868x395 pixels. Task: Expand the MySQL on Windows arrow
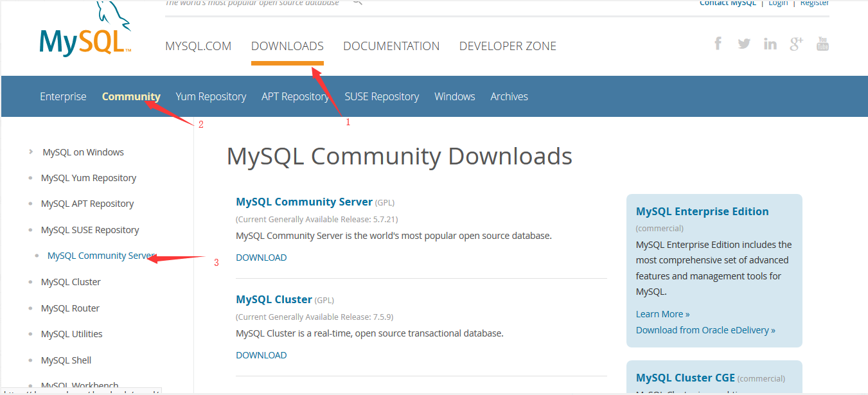point(31,152)
